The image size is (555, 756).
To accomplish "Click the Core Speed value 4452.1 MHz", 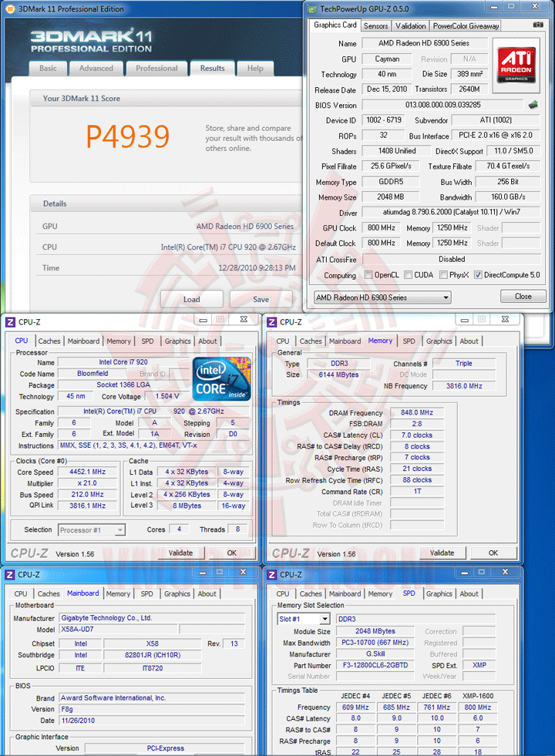I will click(x=88, y=472).
